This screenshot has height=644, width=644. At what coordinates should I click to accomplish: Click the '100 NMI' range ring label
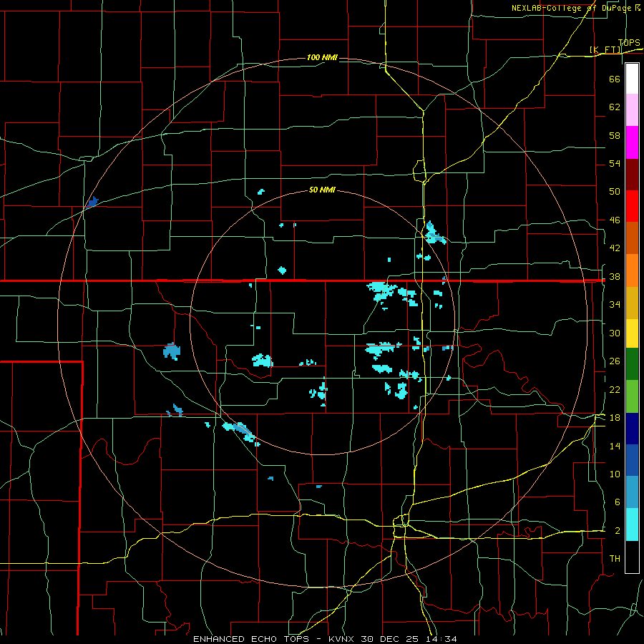point(322,57)
